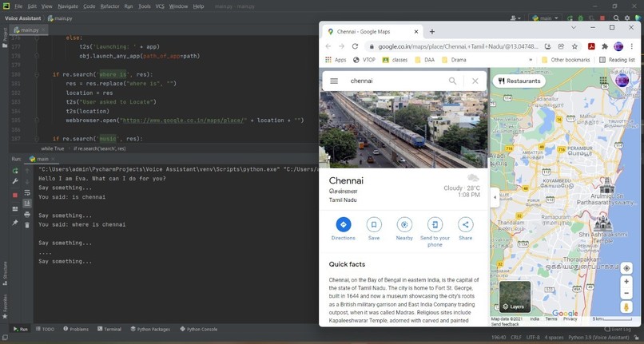This screenshot has height=344, width=644.
Task: Open PyCharm File menu
Action: point(18,6)
